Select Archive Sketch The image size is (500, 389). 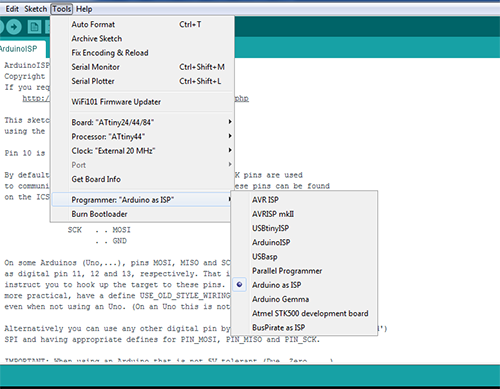[x=141, y=39]
